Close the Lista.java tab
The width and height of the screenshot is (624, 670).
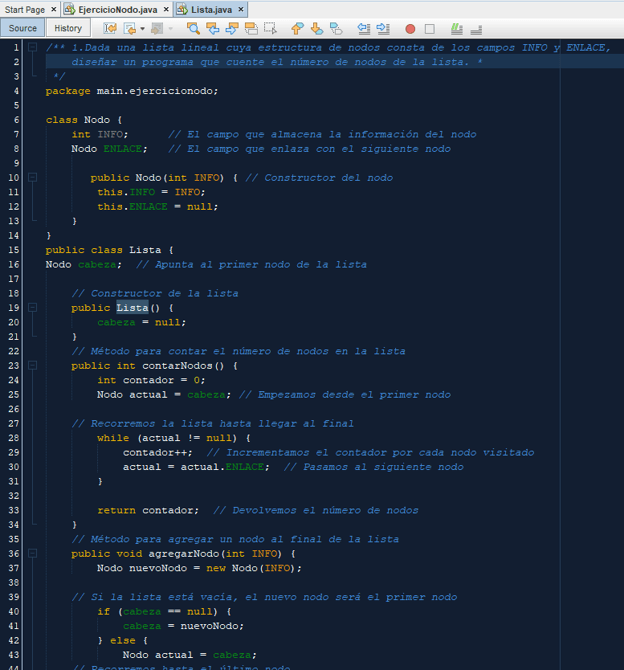coord(241,9)
